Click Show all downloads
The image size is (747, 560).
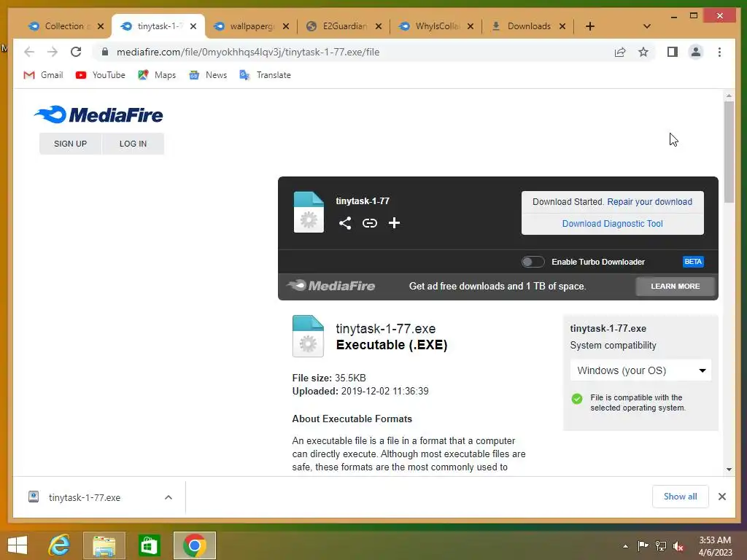[681, 497]
